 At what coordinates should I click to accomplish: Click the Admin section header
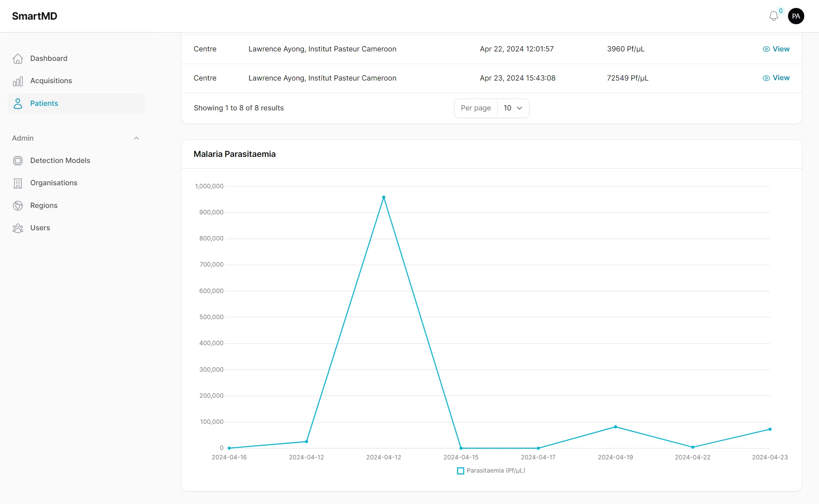(x=23, y=138)
